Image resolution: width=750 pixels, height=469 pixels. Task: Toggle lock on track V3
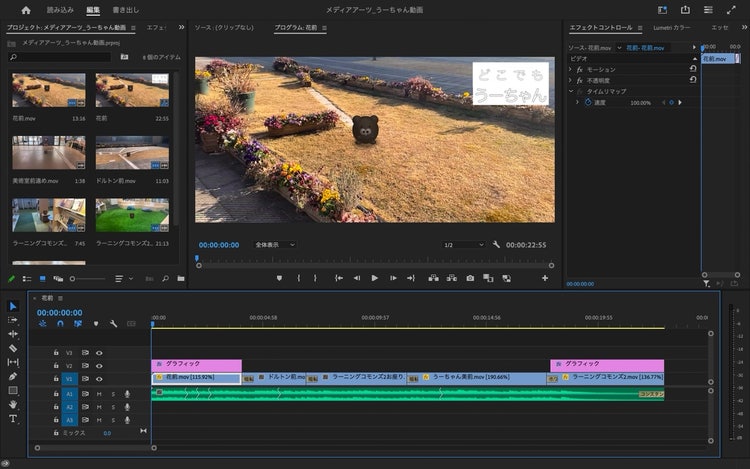point(56,352)
